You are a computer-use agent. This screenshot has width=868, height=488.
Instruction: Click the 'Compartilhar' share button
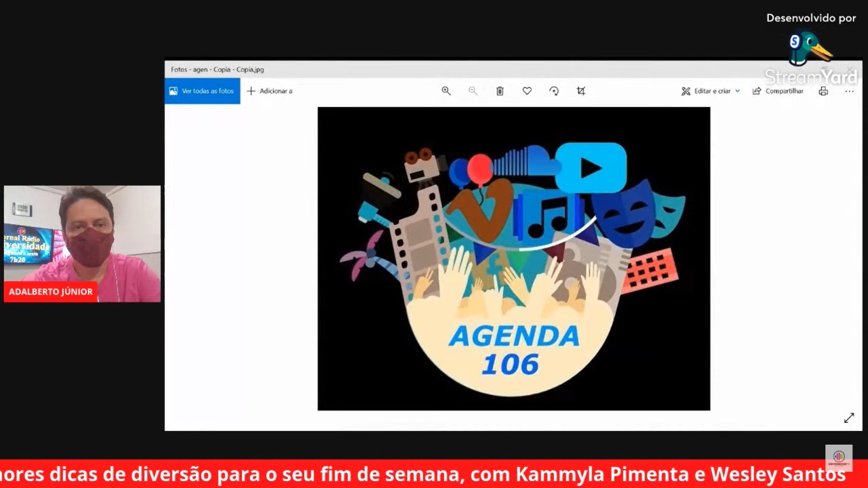coord(778,91)
